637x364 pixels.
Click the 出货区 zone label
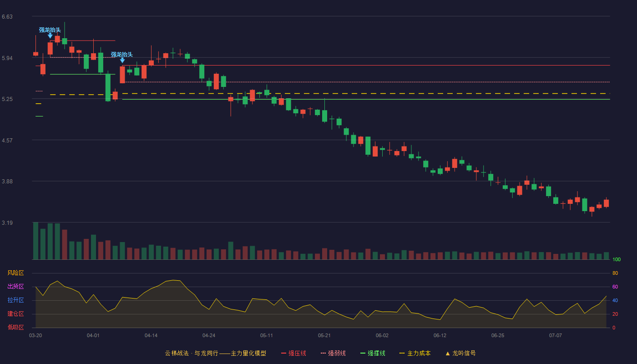15,287
